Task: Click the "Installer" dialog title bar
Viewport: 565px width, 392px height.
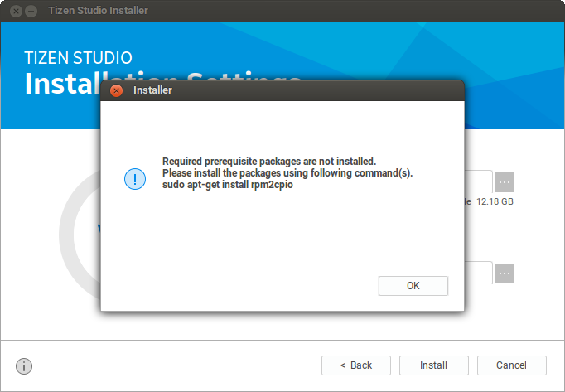Action: (282, 90)
